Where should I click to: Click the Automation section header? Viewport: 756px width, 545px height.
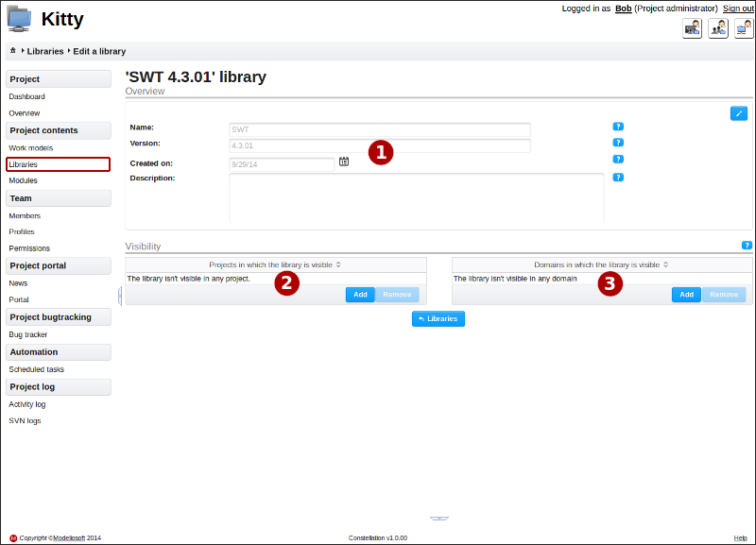click(59, 351)
